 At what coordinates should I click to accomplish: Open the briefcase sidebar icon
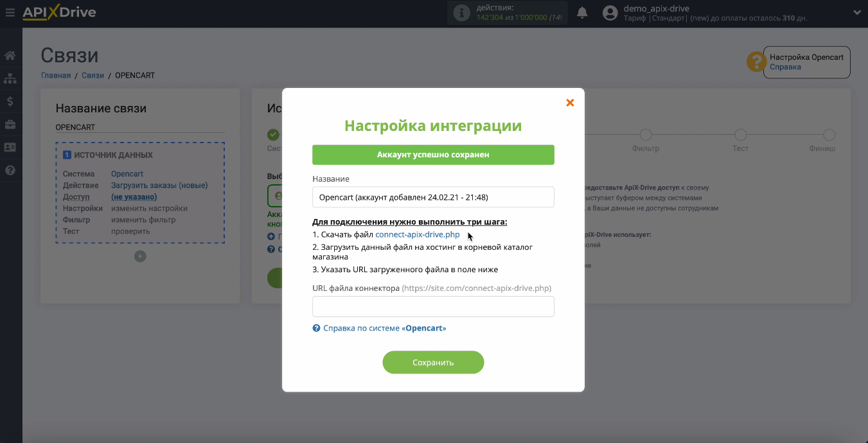[10, 124]
